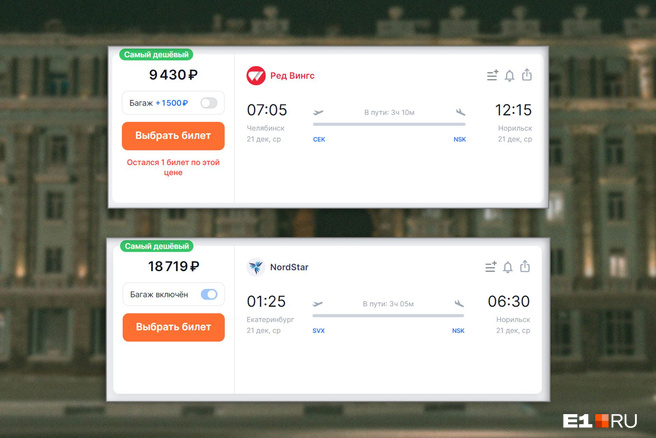Click the CEK airport code
Viewport: 656px width, 438px height.
(319, 140)
